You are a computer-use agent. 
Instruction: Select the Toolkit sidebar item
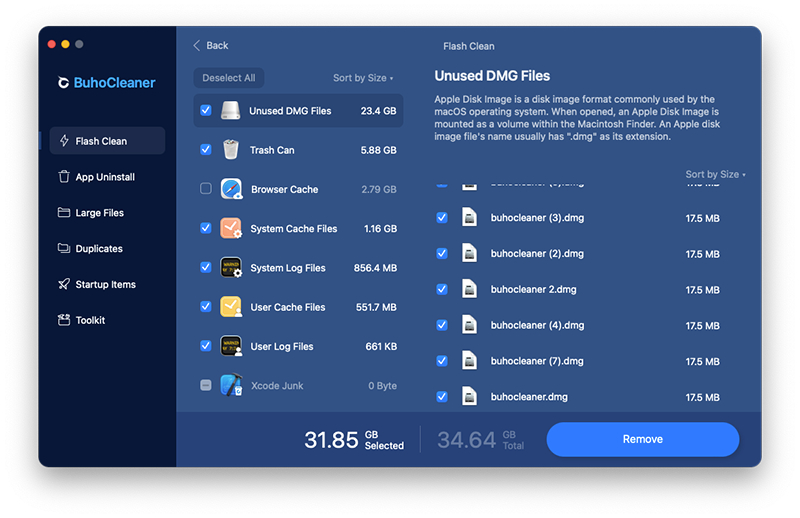click(x=107, y=320)
